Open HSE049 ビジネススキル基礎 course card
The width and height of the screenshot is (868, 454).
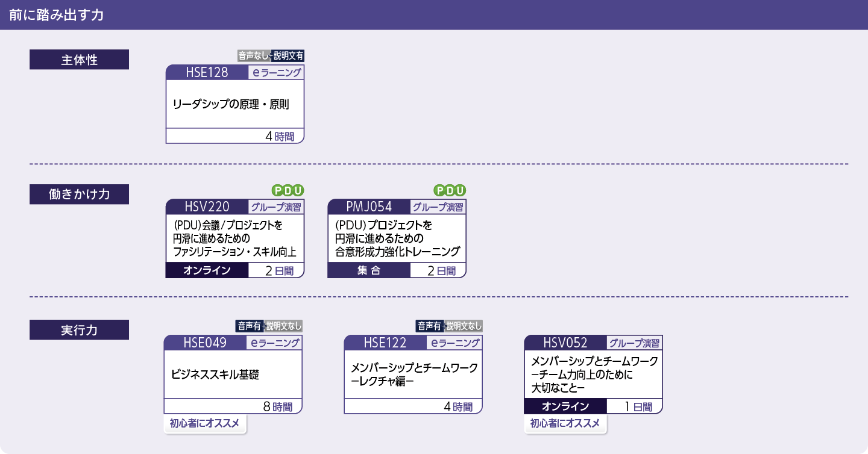coord(233,375)
